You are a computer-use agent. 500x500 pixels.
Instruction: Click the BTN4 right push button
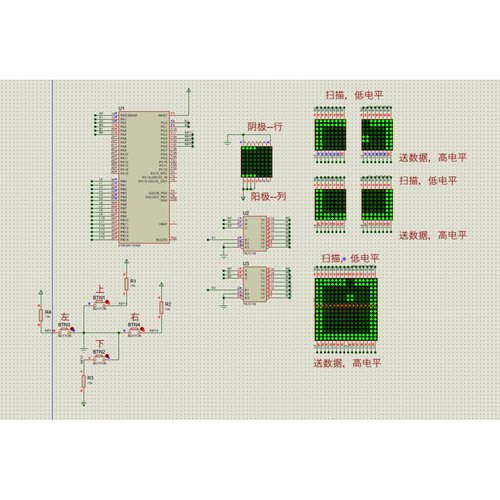[134, 330]
